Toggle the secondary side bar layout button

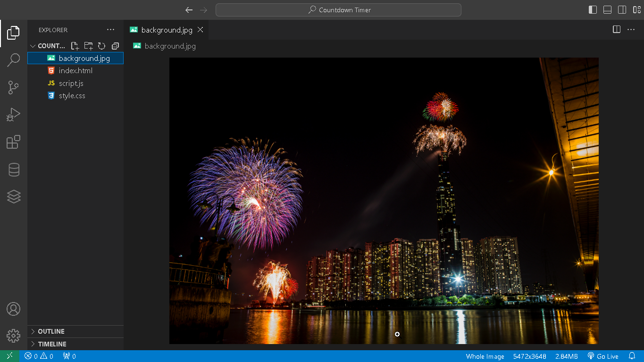622,10
